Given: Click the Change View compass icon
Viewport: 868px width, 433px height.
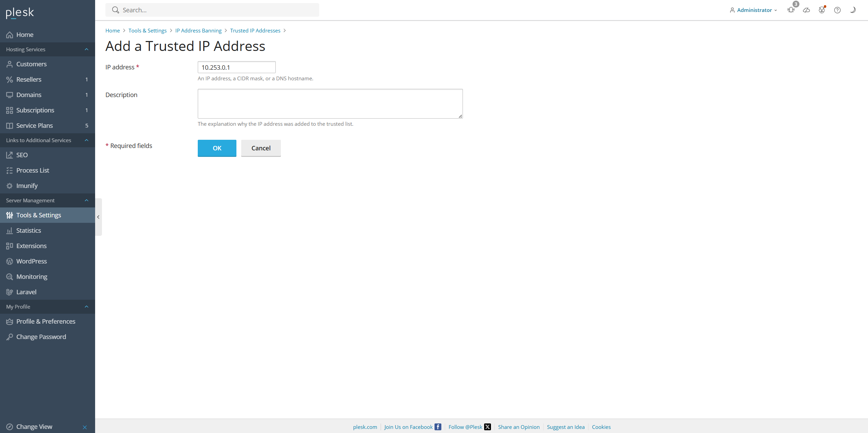Looking at the screenshot, I should (x=10, y=427).
